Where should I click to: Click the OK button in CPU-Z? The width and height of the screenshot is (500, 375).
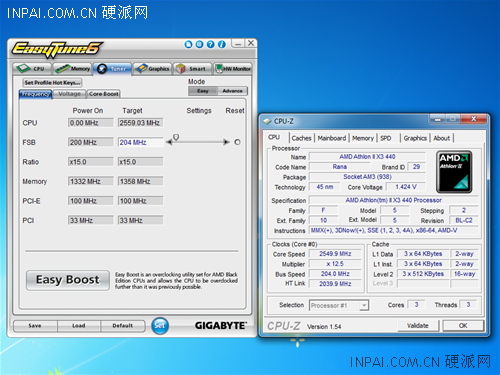(463, 326)
